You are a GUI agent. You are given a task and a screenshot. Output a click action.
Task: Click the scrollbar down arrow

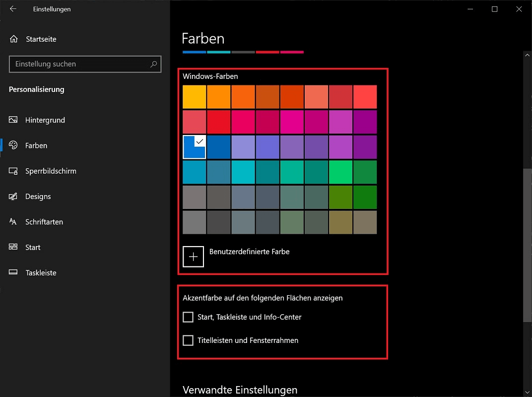tap(527, 393)
